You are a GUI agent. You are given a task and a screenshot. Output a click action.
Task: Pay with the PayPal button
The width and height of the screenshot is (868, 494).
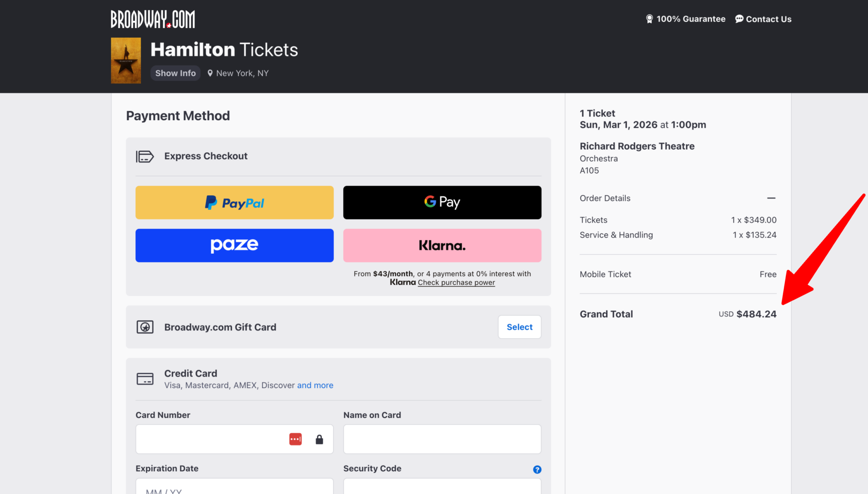pyautogui.click(x=234, y=203)
